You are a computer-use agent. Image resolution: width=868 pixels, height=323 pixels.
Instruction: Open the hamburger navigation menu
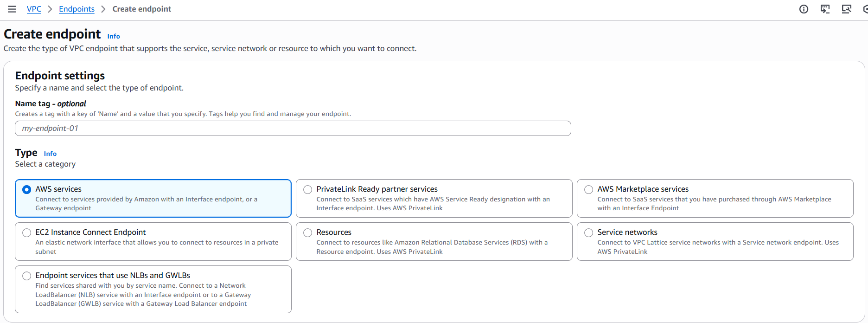(12, 9)
